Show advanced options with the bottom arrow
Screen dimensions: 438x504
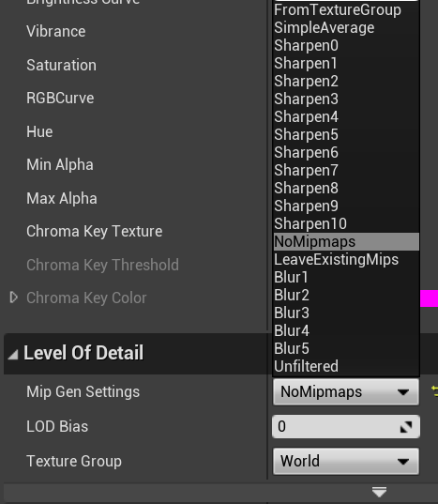pyautogui.click(x=379, y=492)
